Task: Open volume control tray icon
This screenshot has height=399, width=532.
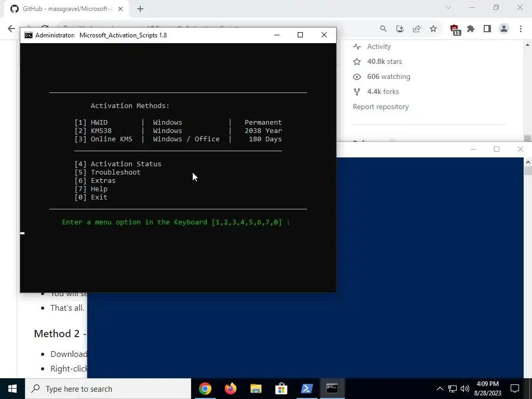Action: 465,389
